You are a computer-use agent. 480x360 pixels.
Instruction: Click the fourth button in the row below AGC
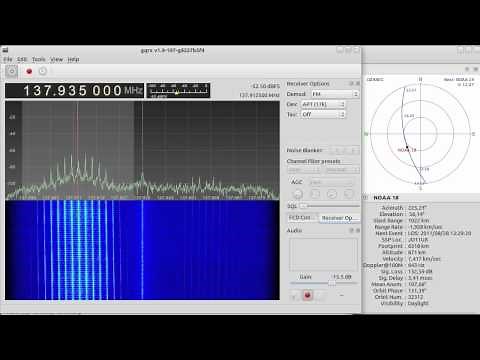coord(348,194)
